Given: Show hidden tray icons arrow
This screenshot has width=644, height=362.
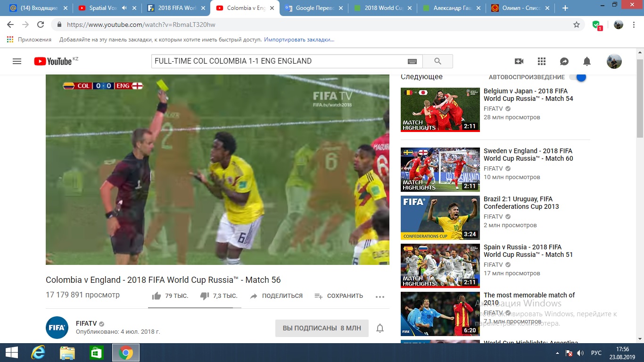Looking at the screenshot, I should tap(557, 353).
